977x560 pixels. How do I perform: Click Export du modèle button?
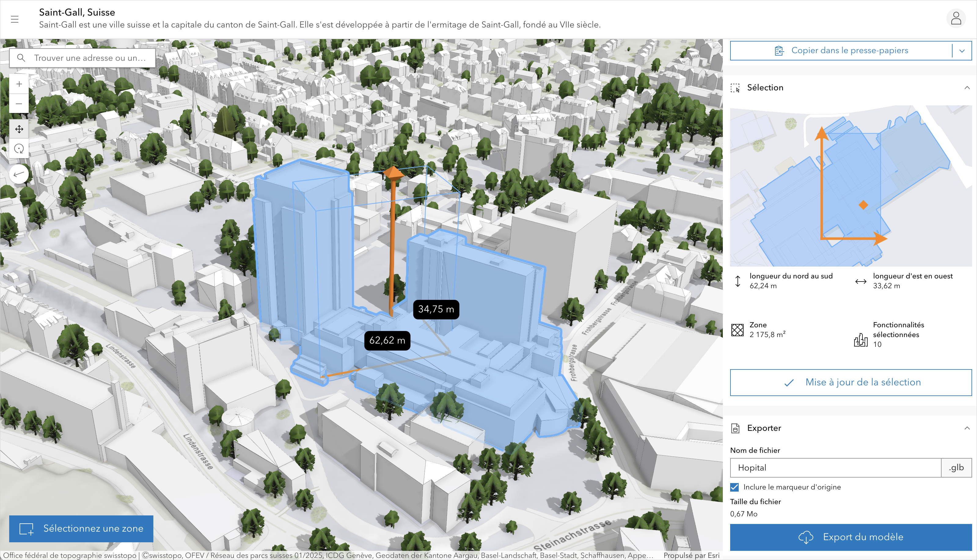click(x=851, y=537)
